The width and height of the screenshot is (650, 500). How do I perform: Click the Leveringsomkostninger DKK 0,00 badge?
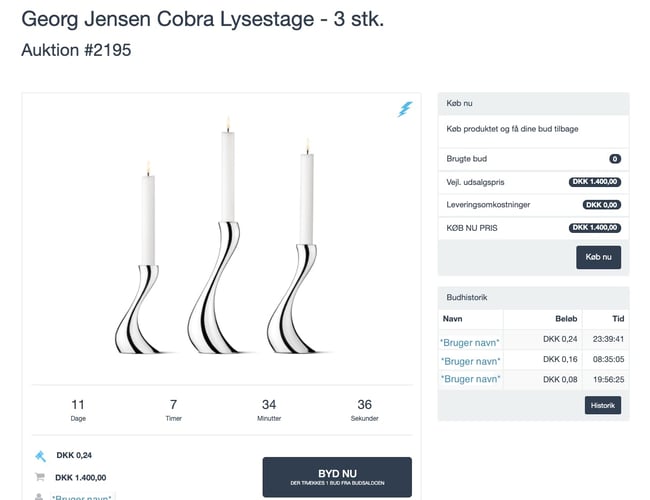[601, 205]
